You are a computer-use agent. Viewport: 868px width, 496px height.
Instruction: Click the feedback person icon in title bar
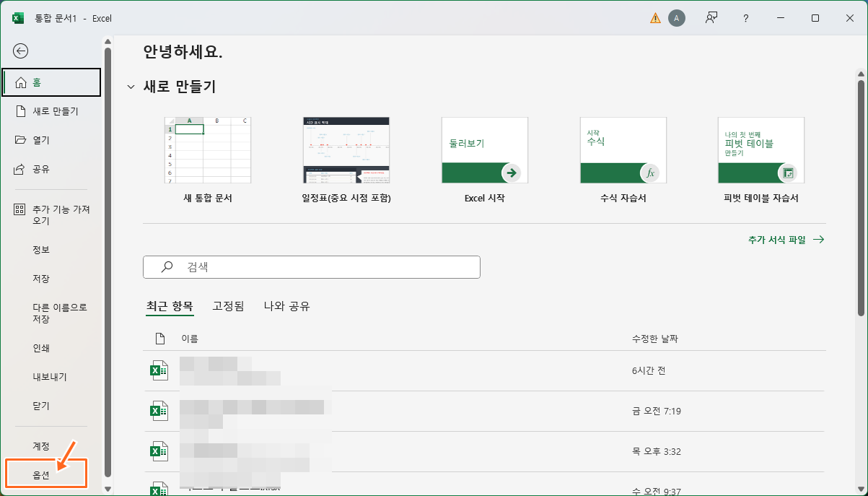(711, 18)
